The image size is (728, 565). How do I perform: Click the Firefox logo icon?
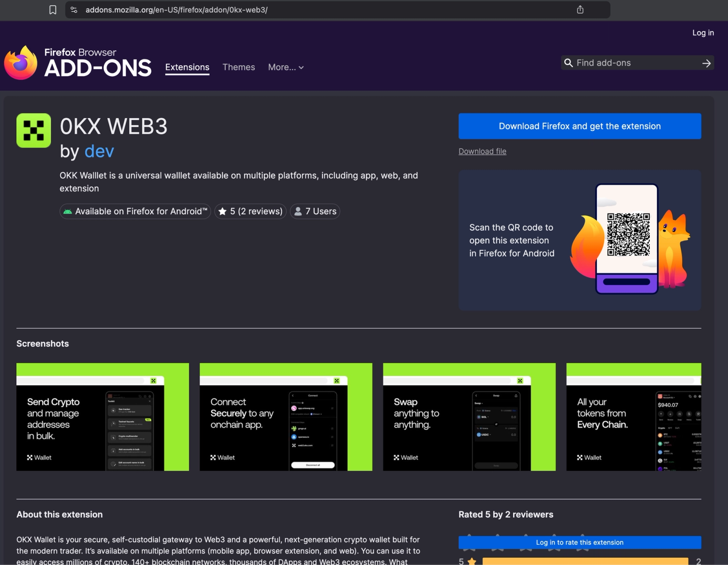click(20, 63)
